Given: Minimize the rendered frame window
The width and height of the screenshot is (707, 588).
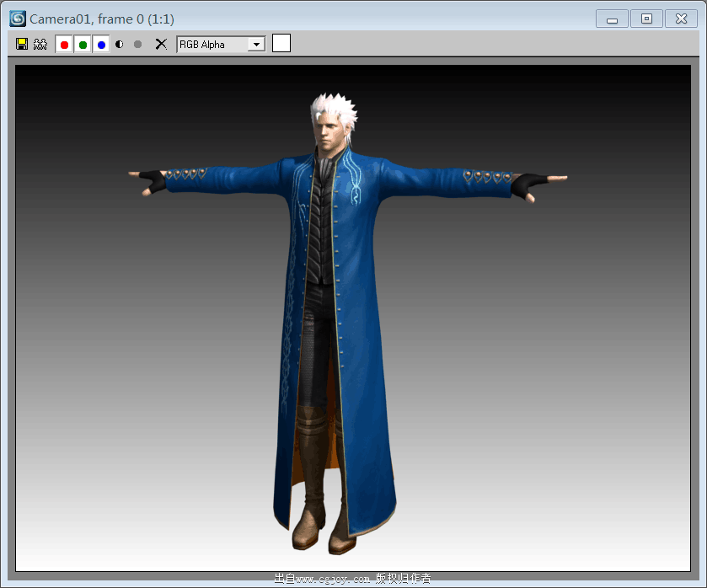Looking at the screenshot, I should point(611,18).
